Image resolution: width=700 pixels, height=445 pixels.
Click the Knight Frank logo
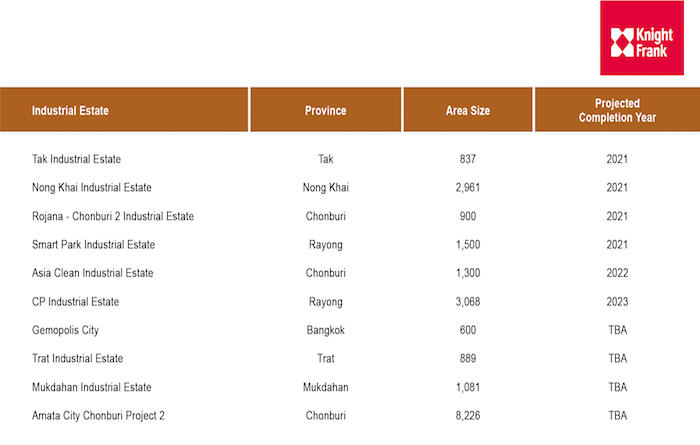[642, 38]
